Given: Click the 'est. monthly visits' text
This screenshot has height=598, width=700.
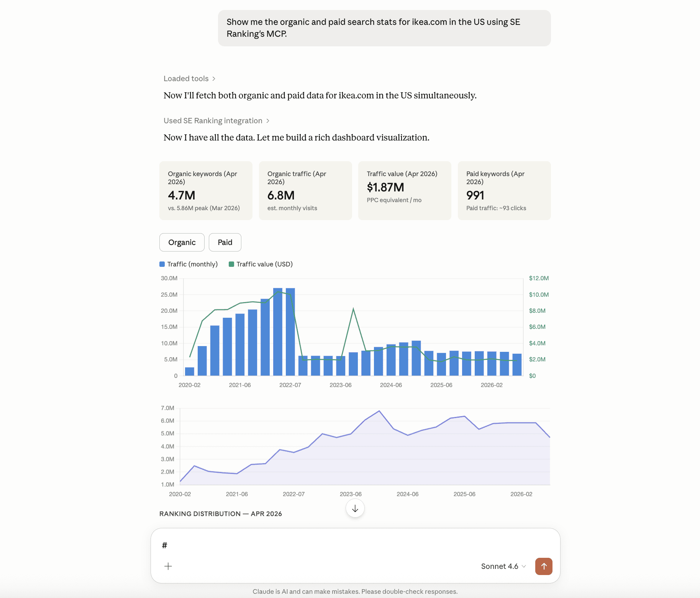Looking at the screenshot, I should click(292, 208).
